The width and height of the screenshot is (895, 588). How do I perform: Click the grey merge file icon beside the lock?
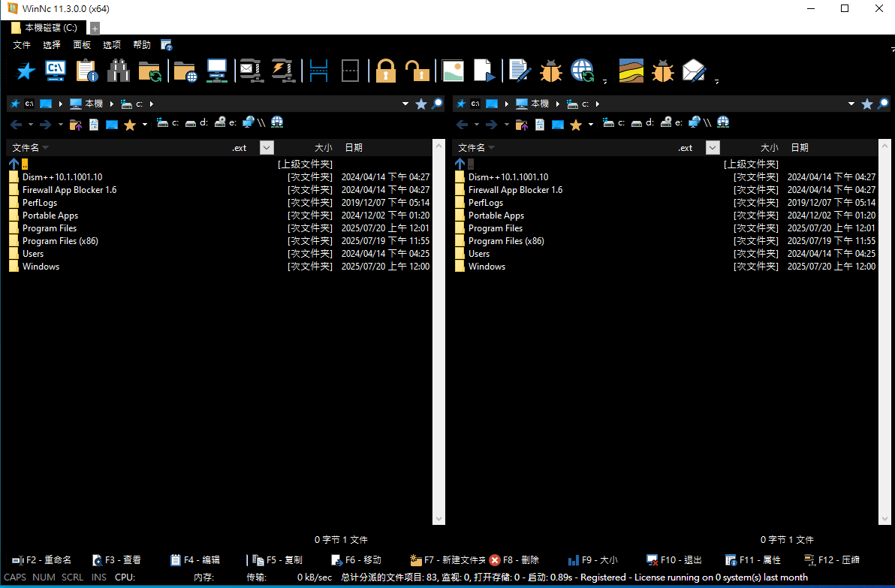350,71
